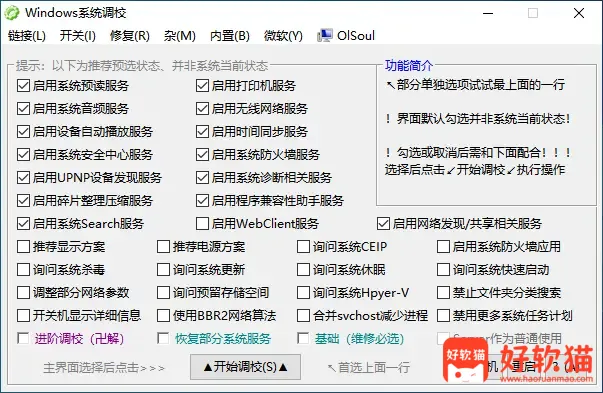Enable 调整部分网络参数

tap(23, 293)
